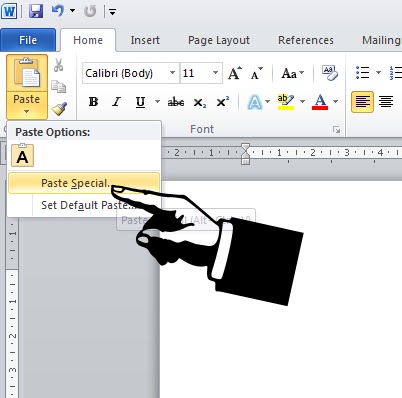Open Customize Quick Access Toolbar dropdown

(x=112, y=12)
